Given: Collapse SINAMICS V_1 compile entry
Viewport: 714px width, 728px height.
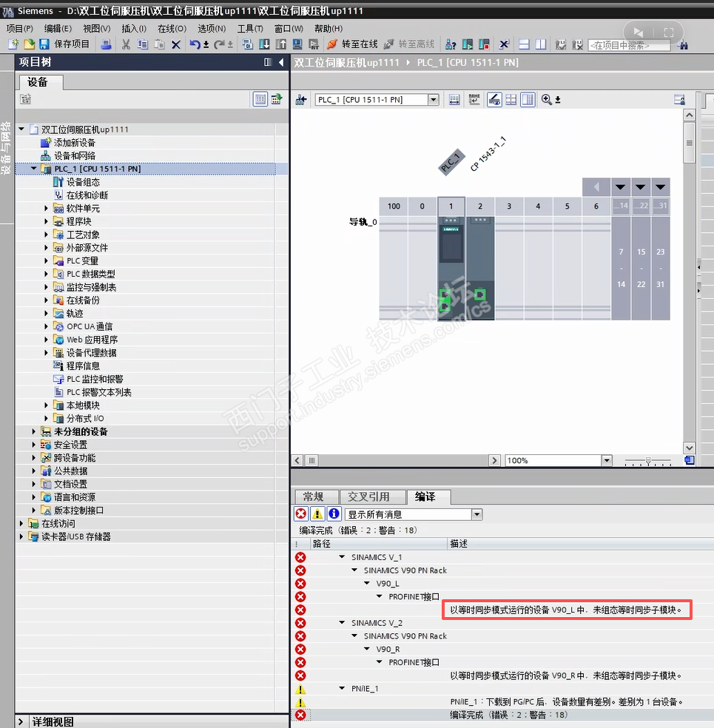Looking at the screenshot, I should 342,556.
